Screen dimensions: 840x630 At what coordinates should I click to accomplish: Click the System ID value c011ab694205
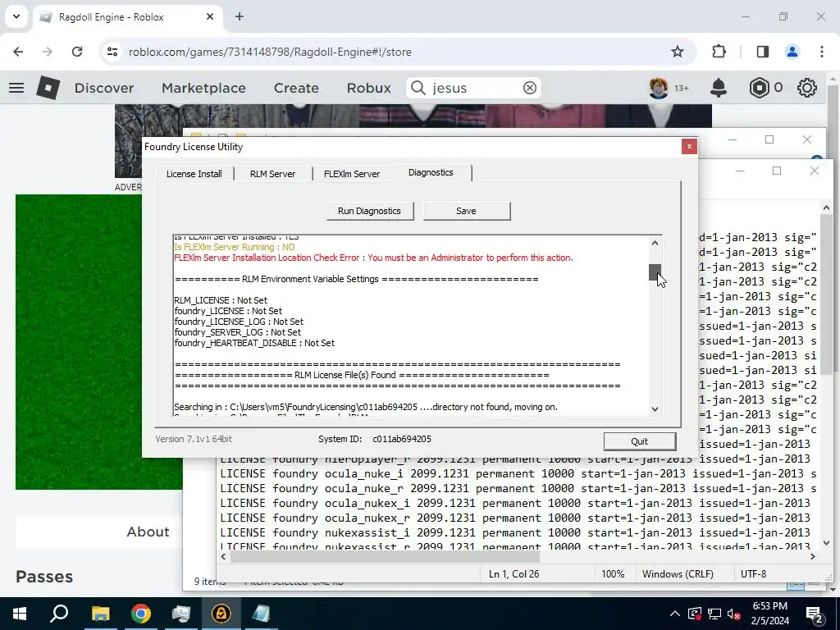point(402,439)
